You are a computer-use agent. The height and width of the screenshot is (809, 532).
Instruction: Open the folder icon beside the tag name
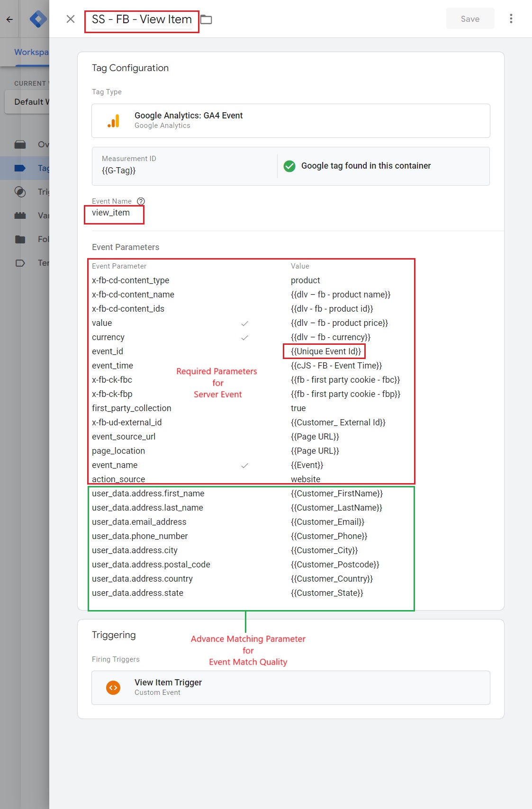(206, 19)
